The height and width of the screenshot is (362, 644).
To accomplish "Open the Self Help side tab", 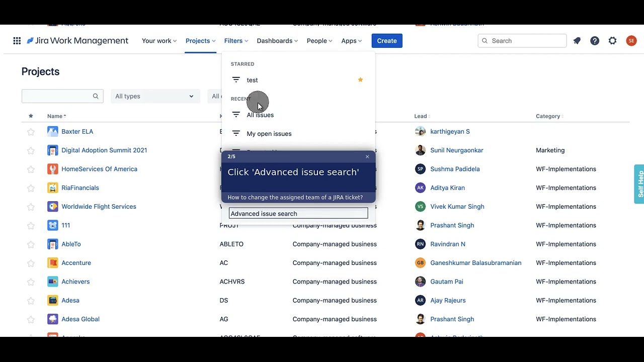I will 639,184.
